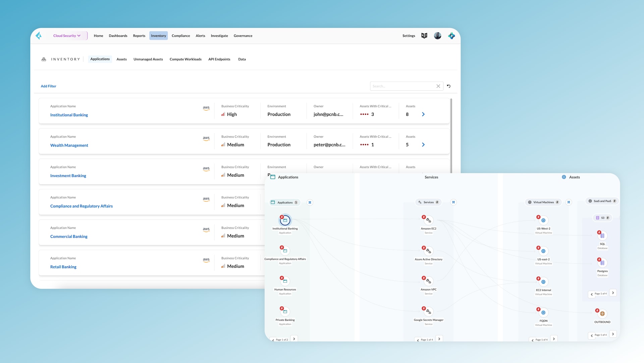This screenshot has height=363, width=644.
Task: Click the OUTBOUND globe node
Action: (602, 314)
